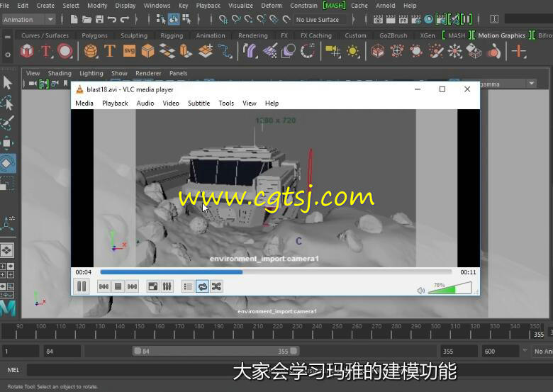Open the viewport Renderer menu

tap(148, 73)
